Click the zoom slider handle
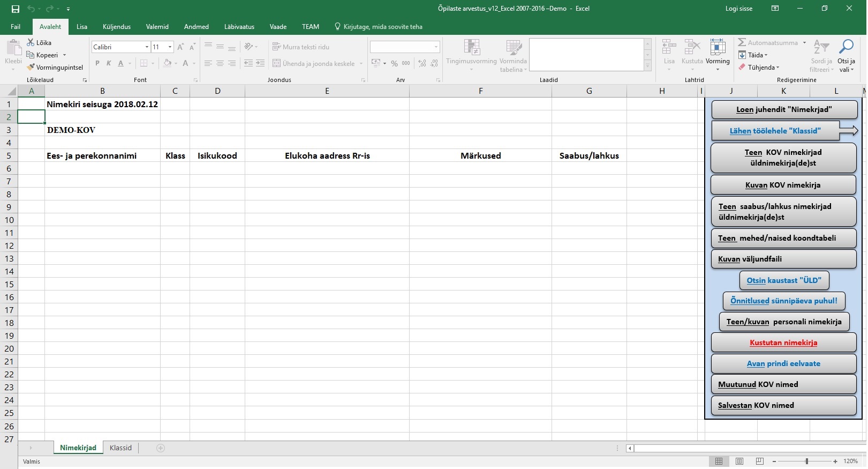 tap(806, 461)
